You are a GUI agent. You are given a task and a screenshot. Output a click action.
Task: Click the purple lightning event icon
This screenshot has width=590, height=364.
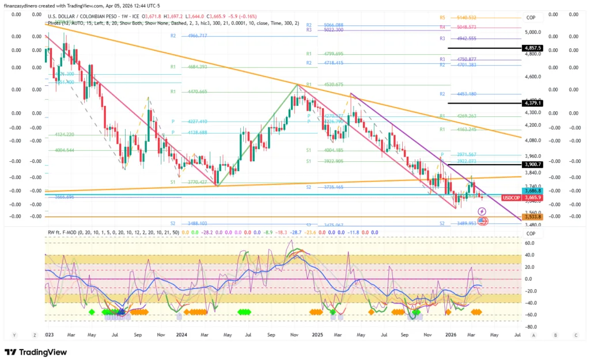tap(482, 212)
